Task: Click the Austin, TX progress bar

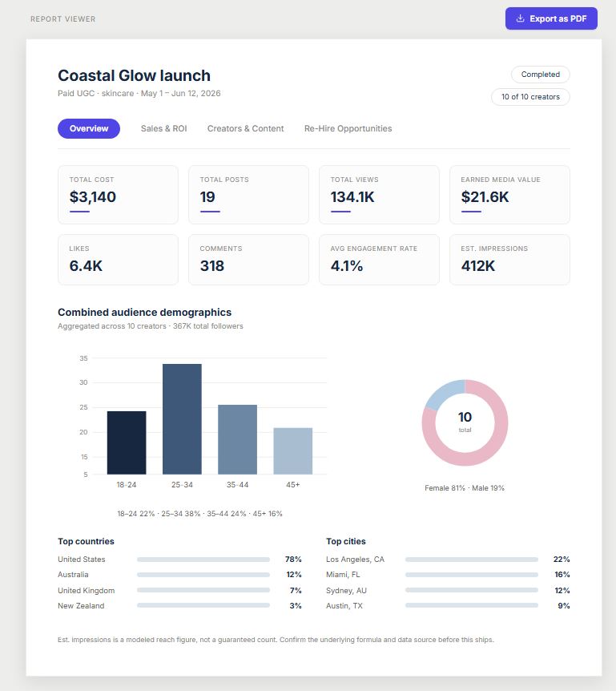Action: (472, 605)
